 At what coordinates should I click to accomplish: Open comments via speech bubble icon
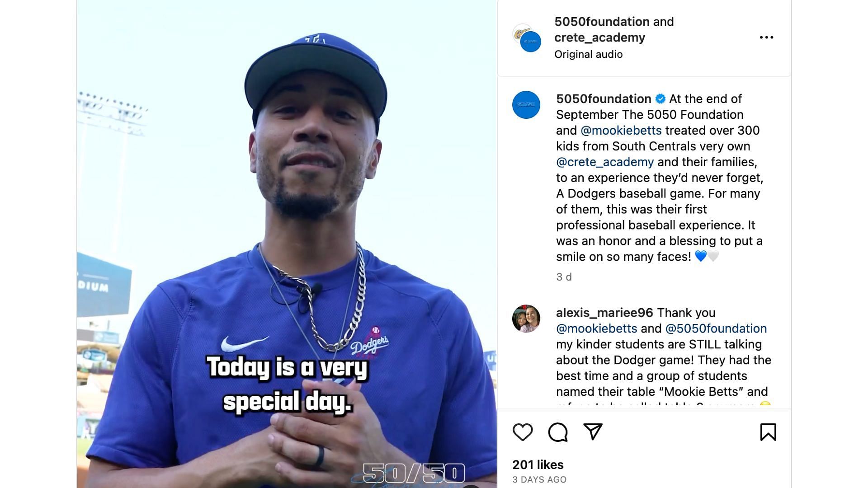coord(558,432)
